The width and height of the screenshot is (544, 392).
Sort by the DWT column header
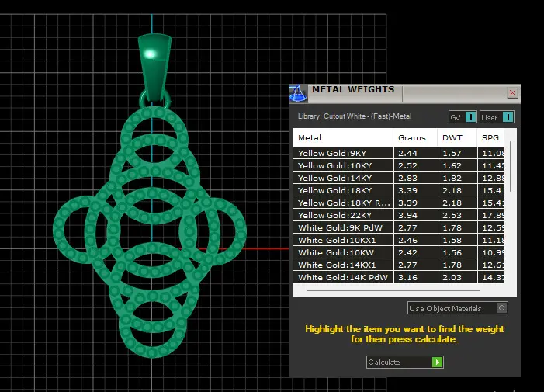457,137
